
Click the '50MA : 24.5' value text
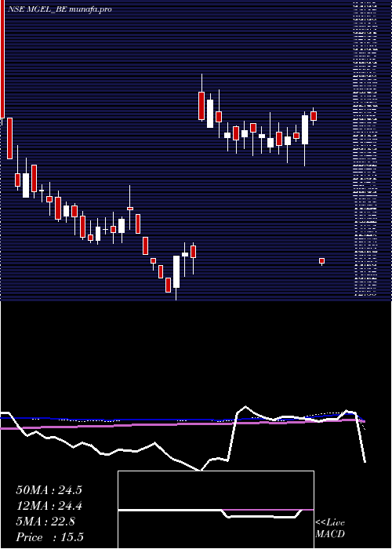[x=49, y=490]
